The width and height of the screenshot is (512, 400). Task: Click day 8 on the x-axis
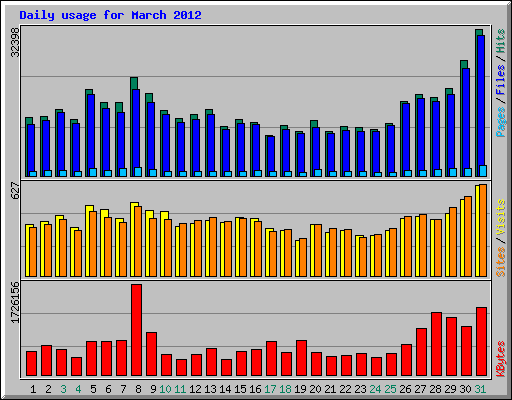[138, 389]
